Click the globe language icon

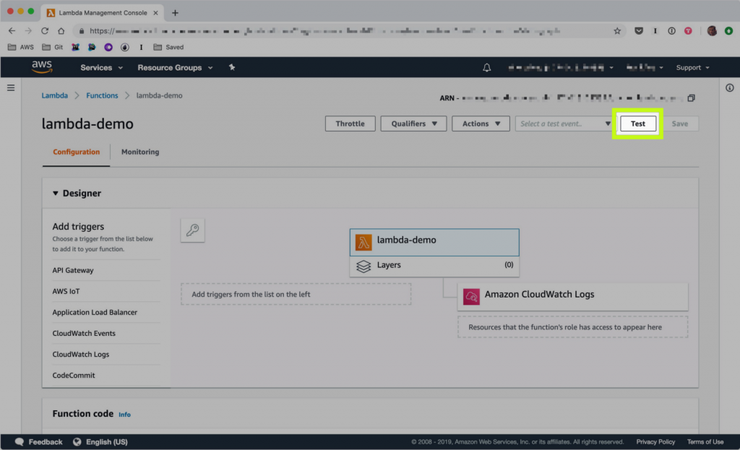(77, 442)
